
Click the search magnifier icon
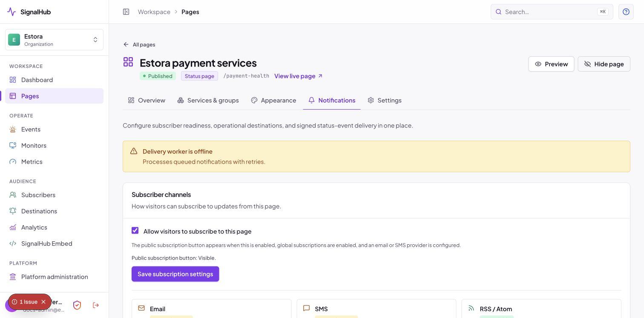[x=498, y=12]
